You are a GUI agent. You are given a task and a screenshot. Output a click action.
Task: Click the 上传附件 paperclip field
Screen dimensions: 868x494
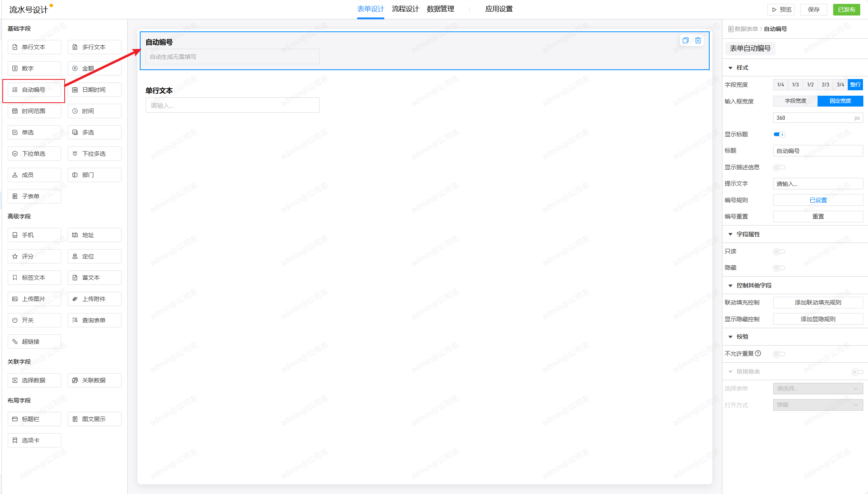(x=94, y=299)
